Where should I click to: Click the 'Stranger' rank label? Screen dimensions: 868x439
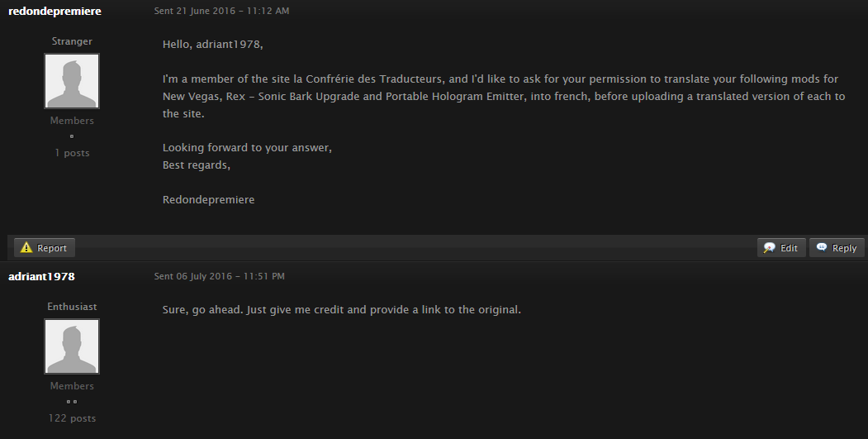(72, 41)
